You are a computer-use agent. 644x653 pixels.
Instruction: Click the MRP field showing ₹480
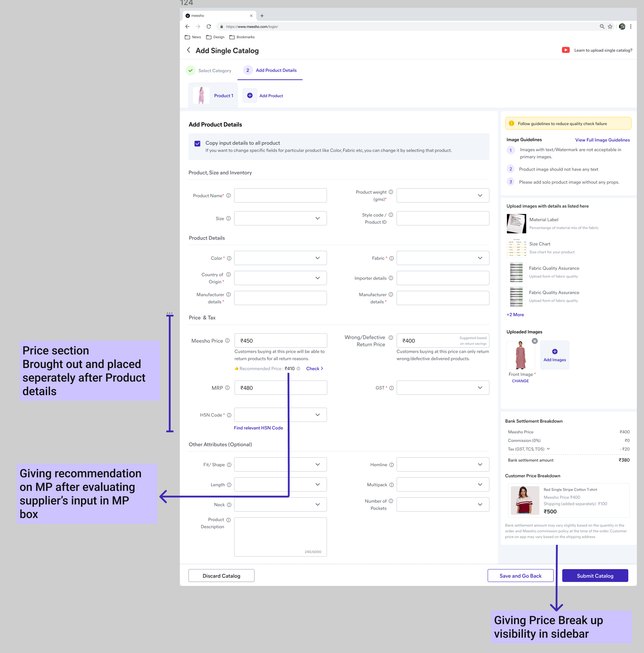click(x=281, y=388)
